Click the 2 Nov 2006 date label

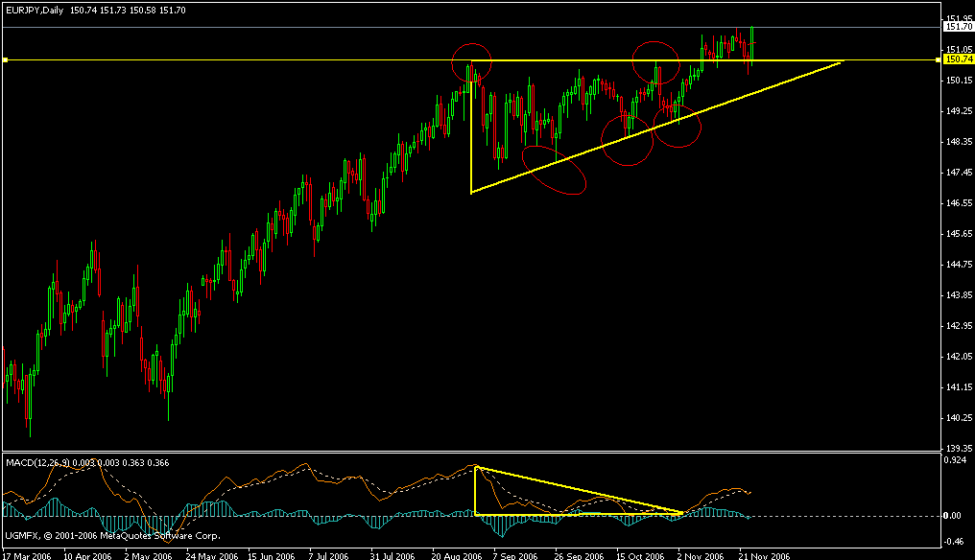[701, 555]
